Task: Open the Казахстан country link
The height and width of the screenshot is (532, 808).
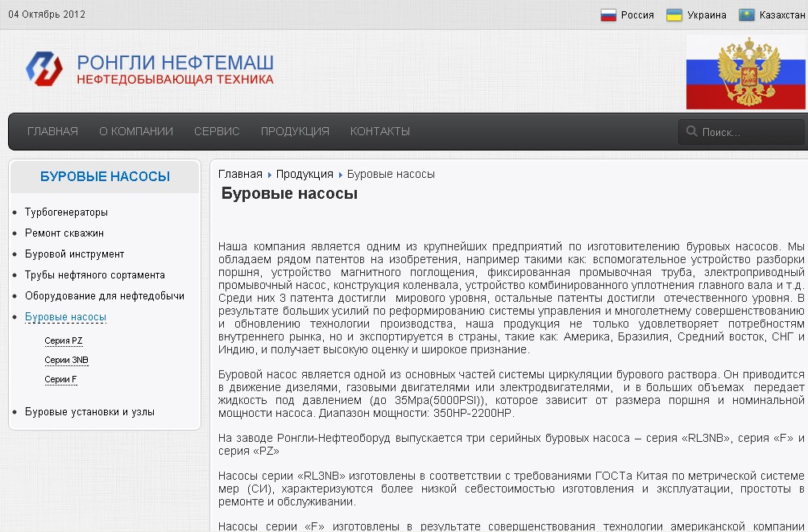Action: click(x=782, y=15)
